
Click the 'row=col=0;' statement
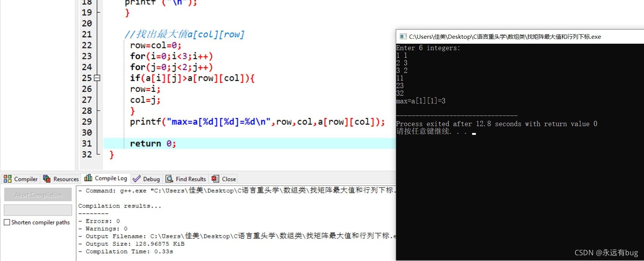156,45
